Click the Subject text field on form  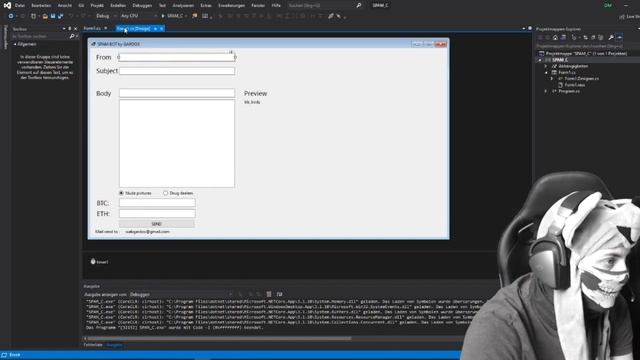pyautogui.click(x=177, y=71)
